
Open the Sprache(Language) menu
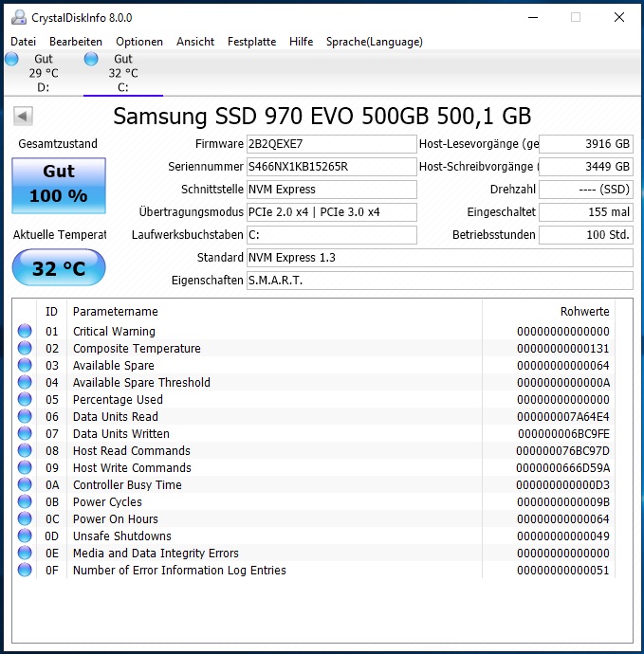(375, 42)
